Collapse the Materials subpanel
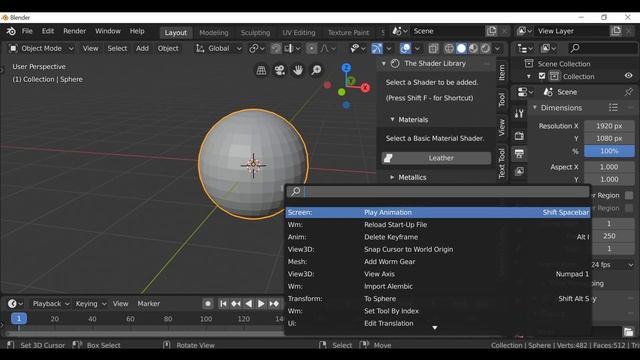The image size is (640, 360). (392, 120)
